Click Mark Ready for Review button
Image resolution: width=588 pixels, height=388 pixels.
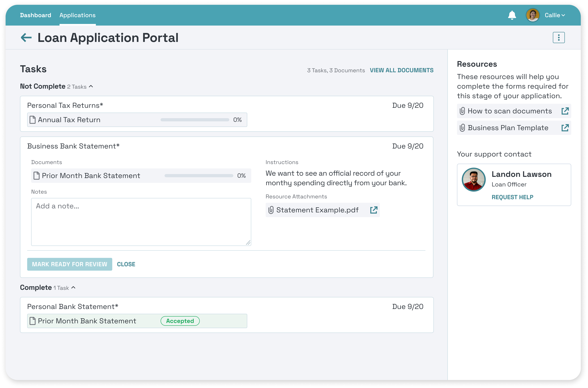pos(70,264)
